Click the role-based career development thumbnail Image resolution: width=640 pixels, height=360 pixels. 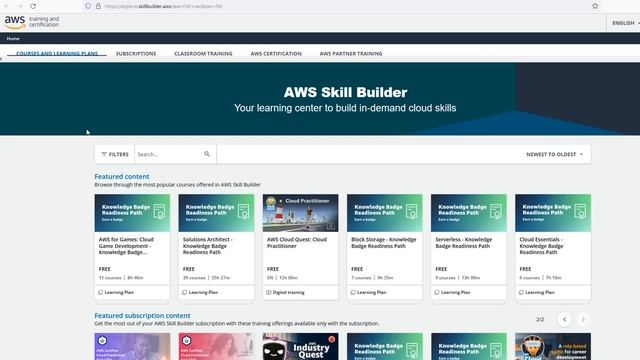pyautogui.click(x=553, y=347)
